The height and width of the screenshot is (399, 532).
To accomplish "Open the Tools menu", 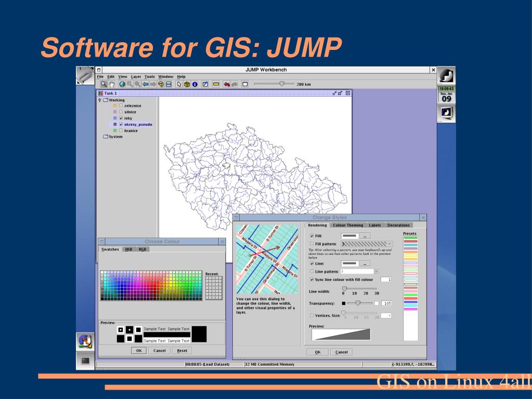I will [x=150, y=76].
